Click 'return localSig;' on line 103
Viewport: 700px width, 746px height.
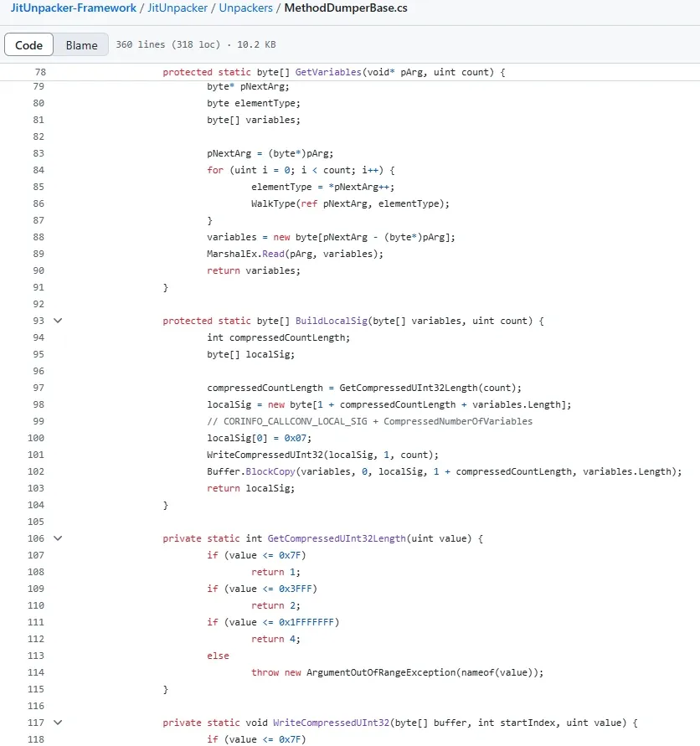(251, 488)
